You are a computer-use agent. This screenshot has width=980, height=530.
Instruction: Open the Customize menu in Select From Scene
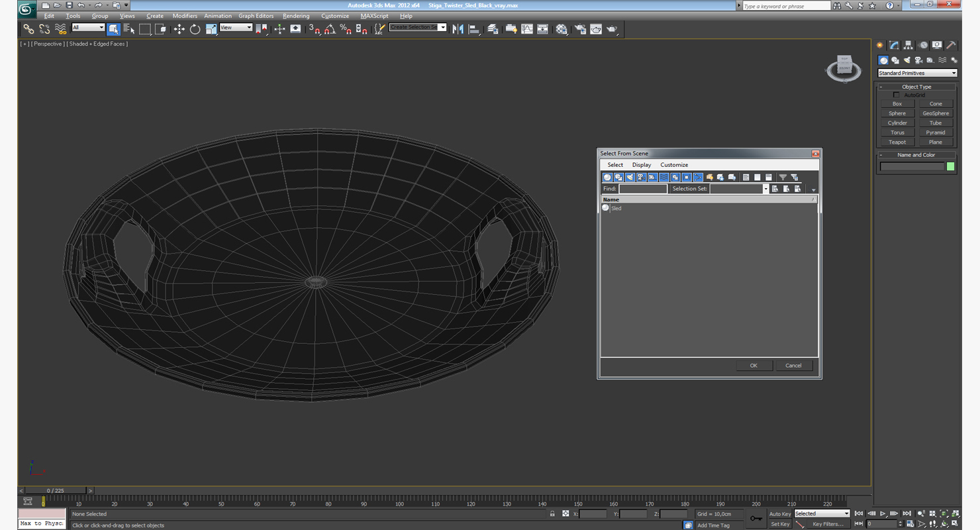point(674,165)
